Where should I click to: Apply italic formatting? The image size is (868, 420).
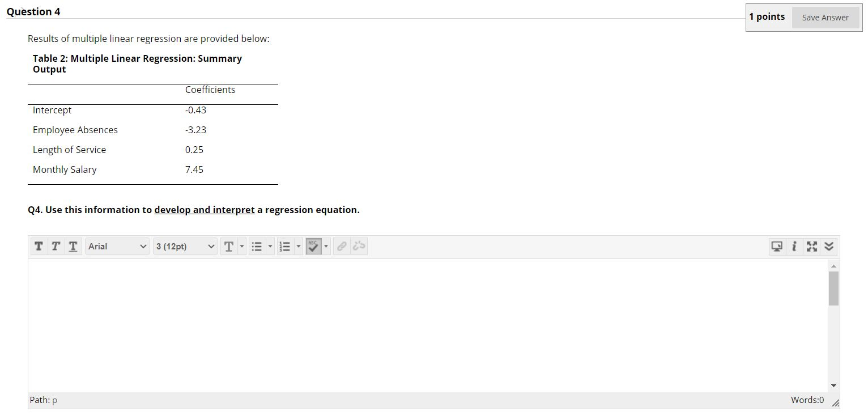pos(56,246)
